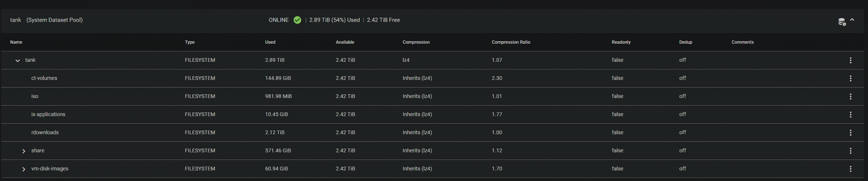
Task: Open the three-dot menu for tank dataset
Action: tap(850, 60)
